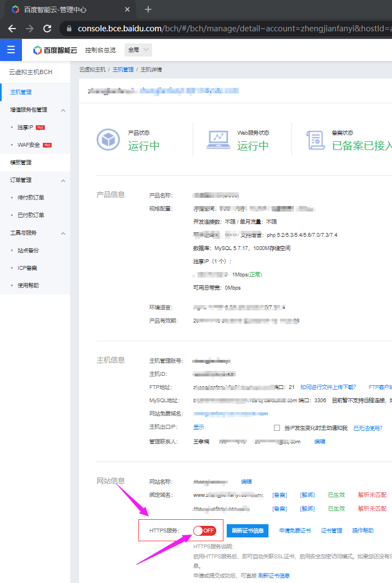Screen dimensions: 392x583
Task: Select 主机管理 in the sidebar
Action: point(21,92)
